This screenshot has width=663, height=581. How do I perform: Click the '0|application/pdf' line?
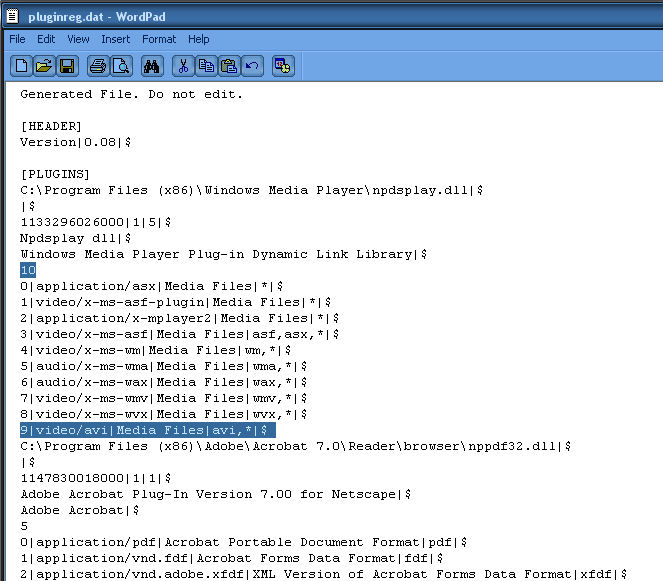click(x=244, y=542)
